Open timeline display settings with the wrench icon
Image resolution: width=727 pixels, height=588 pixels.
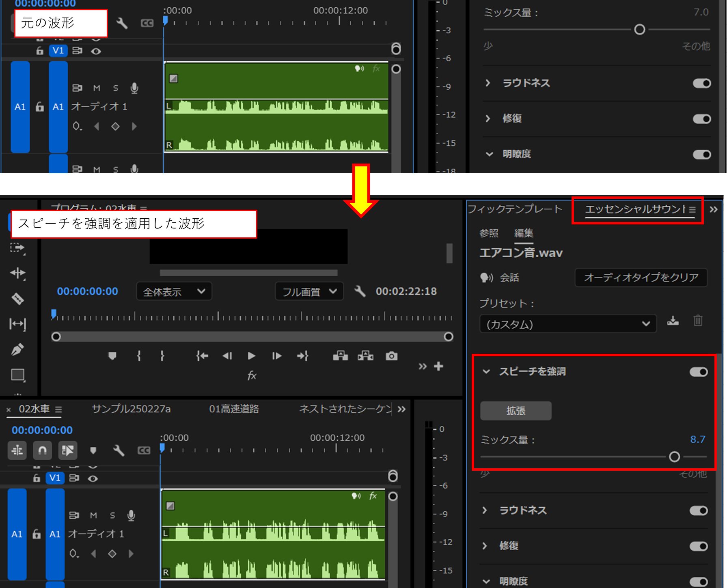click(119, 450)
